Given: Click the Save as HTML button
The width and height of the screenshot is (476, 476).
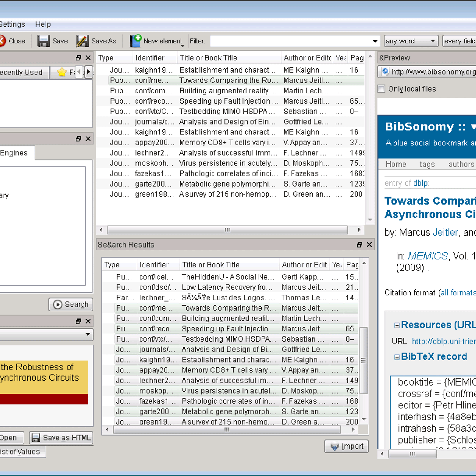Looking at the screenshot, I should (61, 438).
